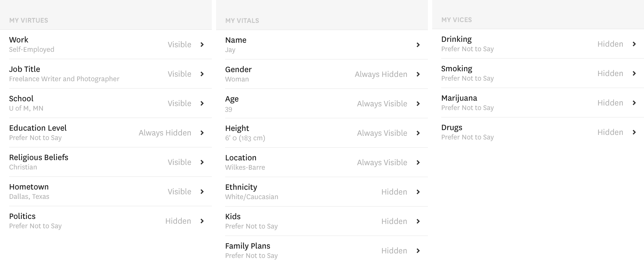Tap the arrow icon in Marijuana row
This screenshot has height=265, width=644.
click(634, 103)
